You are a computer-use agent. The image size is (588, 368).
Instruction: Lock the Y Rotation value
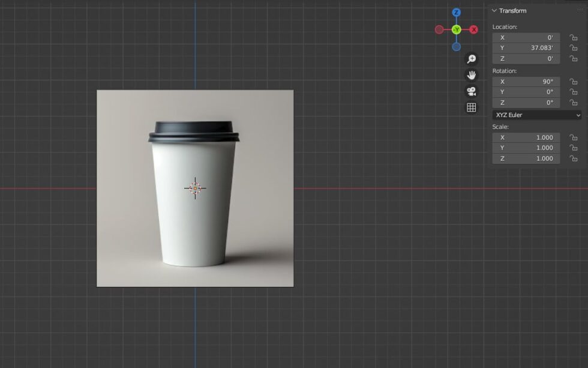(x=574, y=92)
